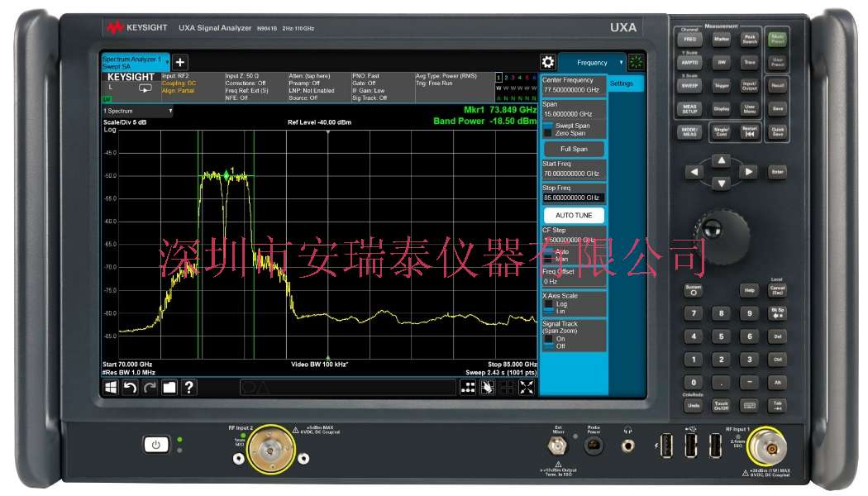Select the touch pointer mode icon
Image resolution: width=868 pixels, height=496 pixels.
[488, 387]
